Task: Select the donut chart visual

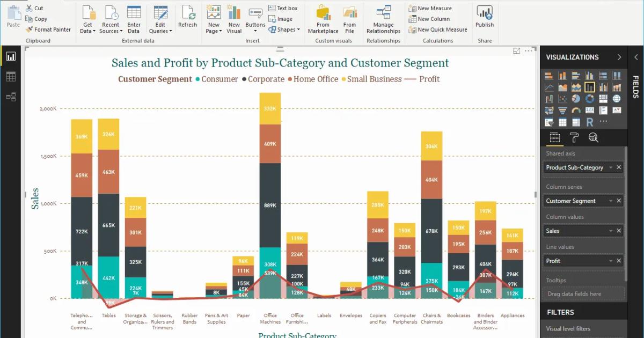Action: 590,99
